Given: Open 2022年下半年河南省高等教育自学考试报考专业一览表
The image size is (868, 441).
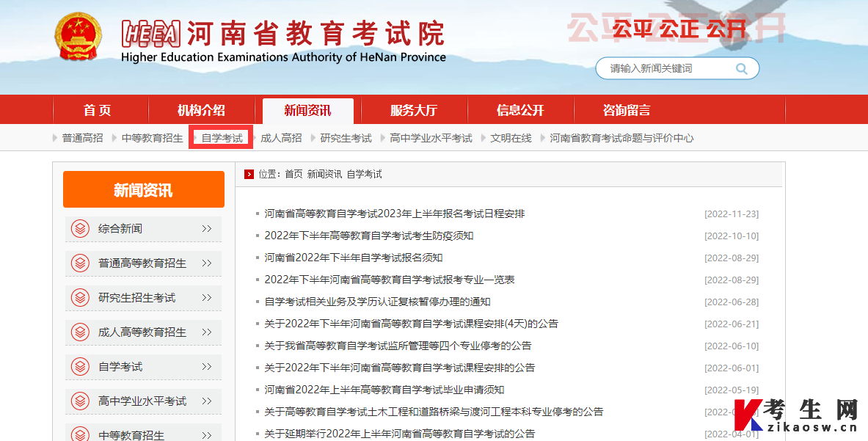Looking at the screenshot, I should pos(389,280).
